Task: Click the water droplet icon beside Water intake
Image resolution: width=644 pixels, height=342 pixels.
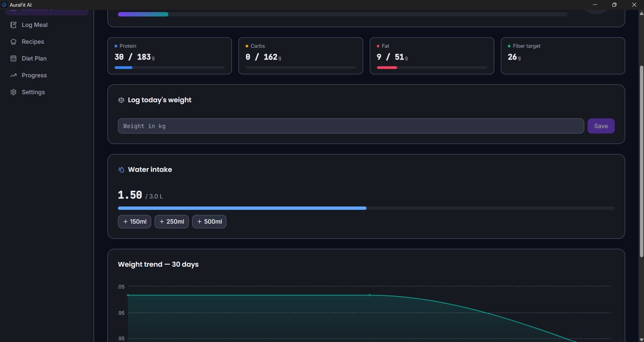Action: (121, 169)
